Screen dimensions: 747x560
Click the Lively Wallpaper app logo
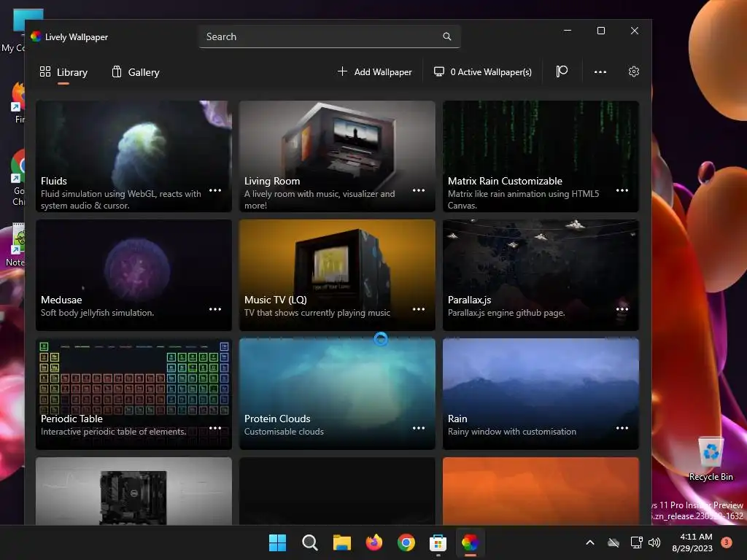pos(36,36)
